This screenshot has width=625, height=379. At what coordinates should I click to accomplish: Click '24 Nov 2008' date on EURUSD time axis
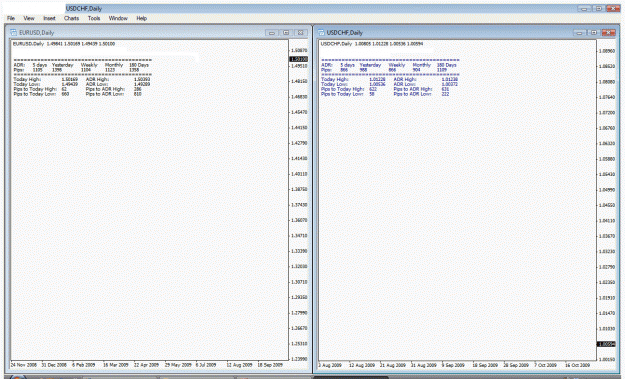(x=24, y=365)
